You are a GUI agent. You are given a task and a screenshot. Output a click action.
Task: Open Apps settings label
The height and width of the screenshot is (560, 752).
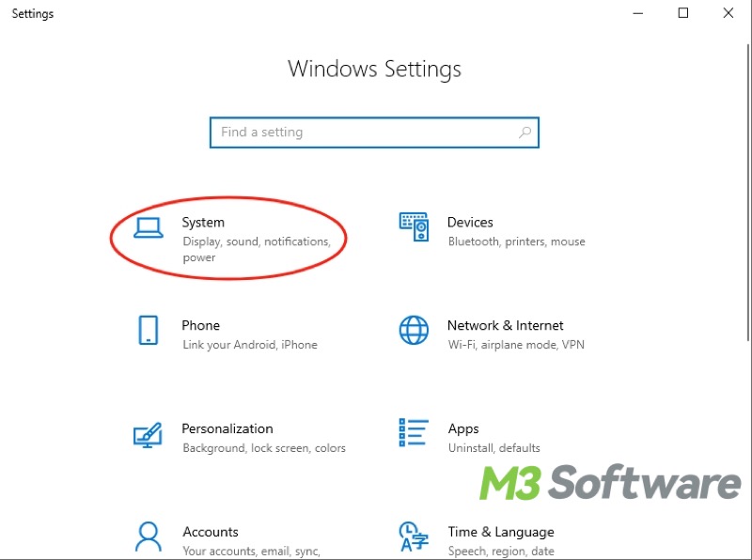click(x=463, y=429)
